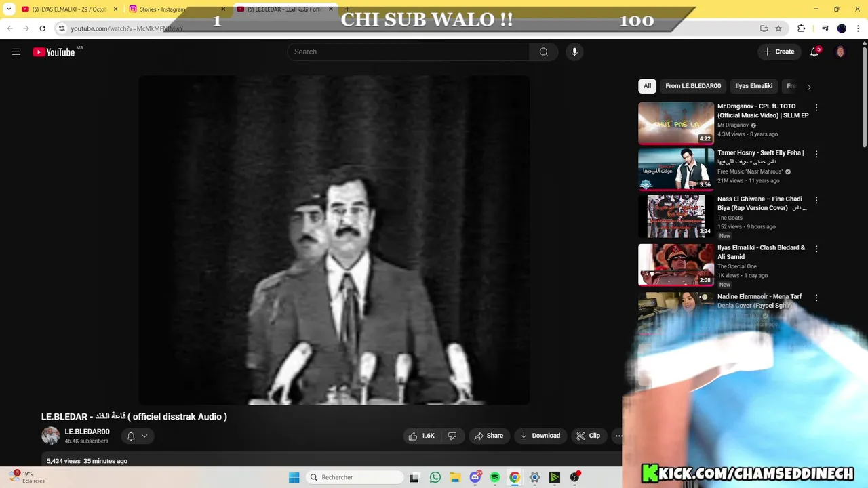Image resolution: width=868 pixels, height=488 pixels.
Task: Open options for Nass El Ghiwane video
Action: (816, 200)
